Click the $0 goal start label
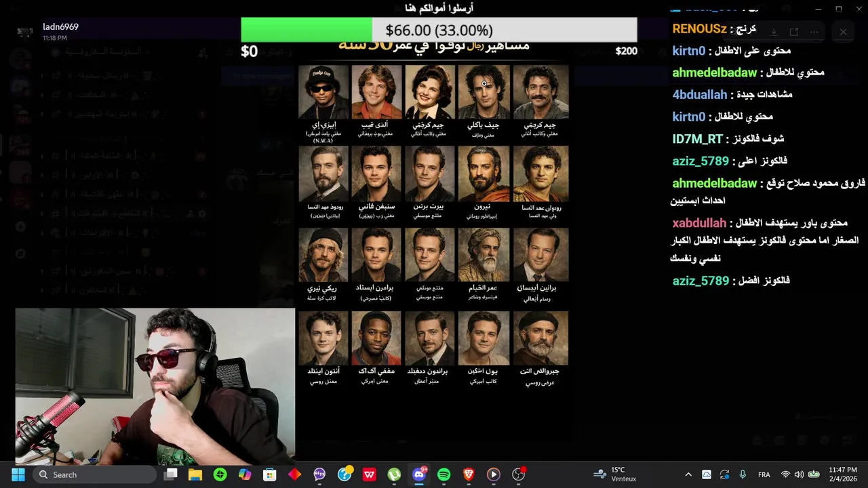The height and width of the screenshot is (488, 868). 250,52
